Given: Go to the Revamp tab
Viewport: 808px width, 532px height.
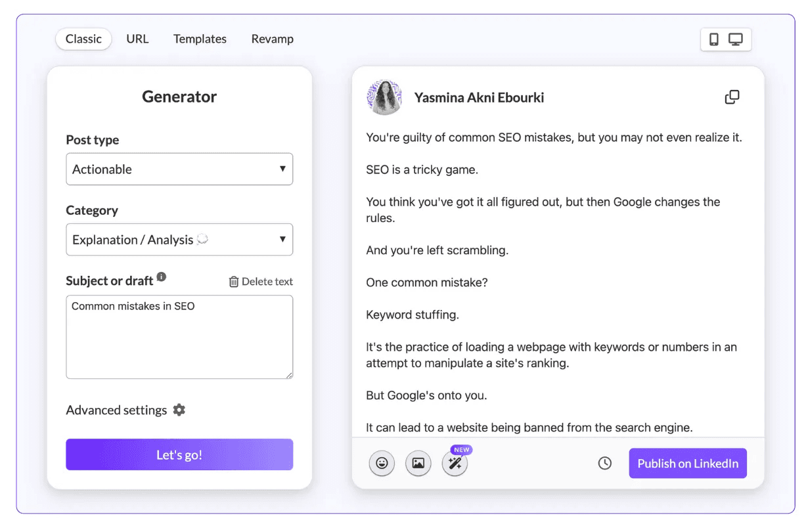Looking at the screenshot, I should (x=272, y=39).
